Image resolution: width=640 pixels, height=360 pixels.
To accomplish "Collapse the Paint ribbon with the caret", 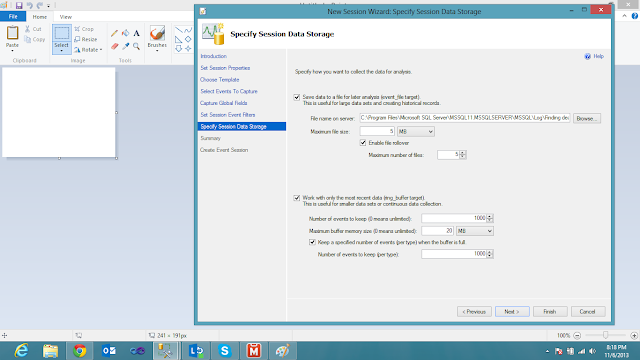I will click(x=624, y=16).
